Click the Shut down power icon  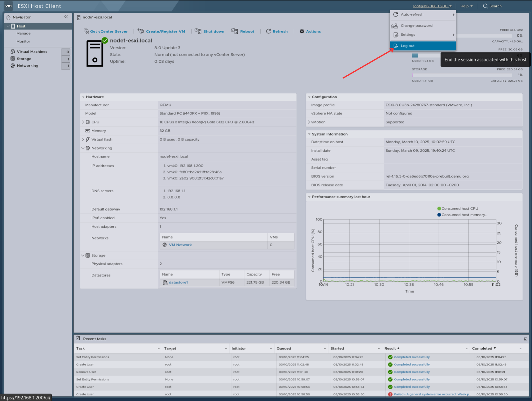tap(198, 31)
